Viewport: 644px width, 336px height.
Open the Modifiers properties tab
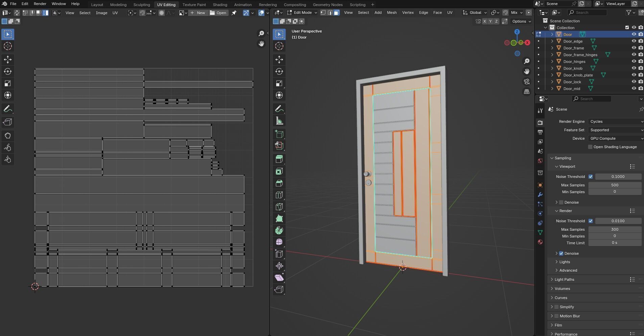coord(540,195)
